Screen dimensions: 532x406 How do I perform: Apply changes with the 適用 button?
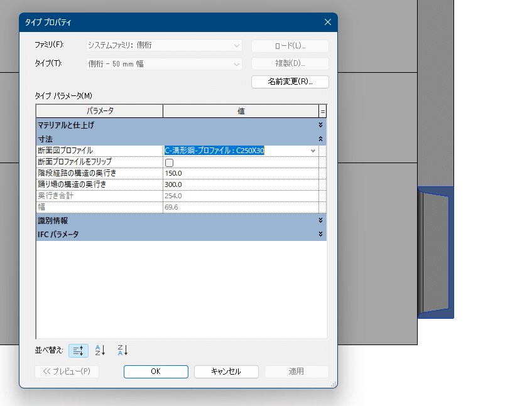[x=296, y=371]
